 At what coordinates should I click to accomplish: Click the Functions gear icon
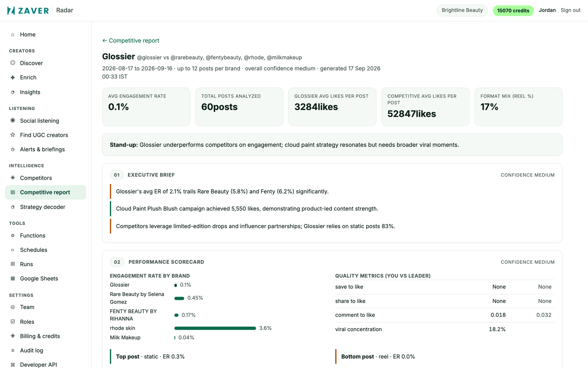click(13, 236)
